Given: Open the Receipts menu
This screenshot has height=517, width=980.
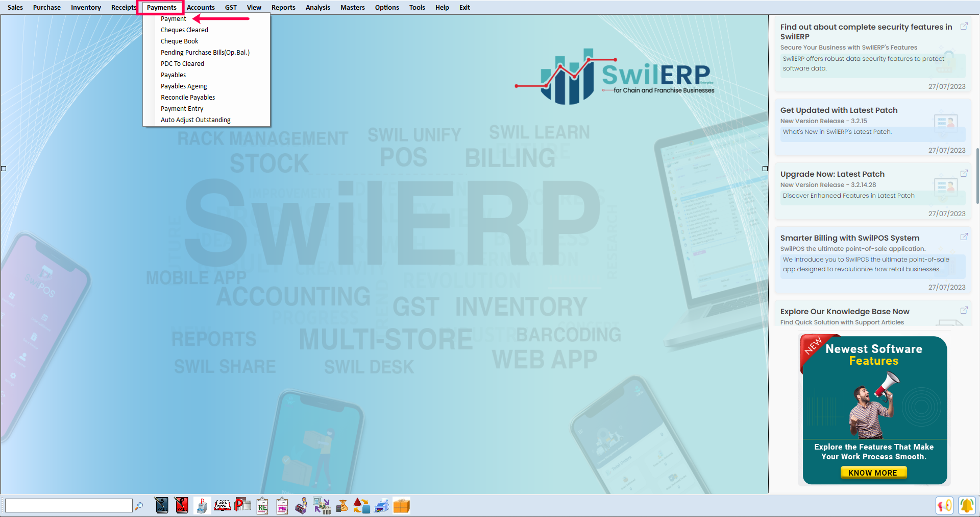Looking at the screenshot, I should [124, 7].
